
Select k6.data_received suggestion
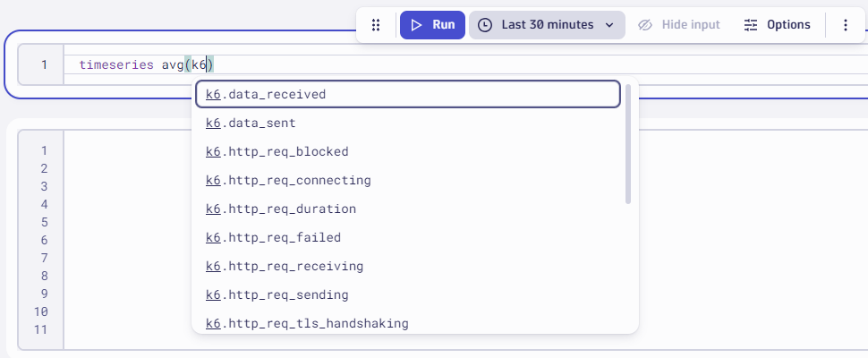408,94
